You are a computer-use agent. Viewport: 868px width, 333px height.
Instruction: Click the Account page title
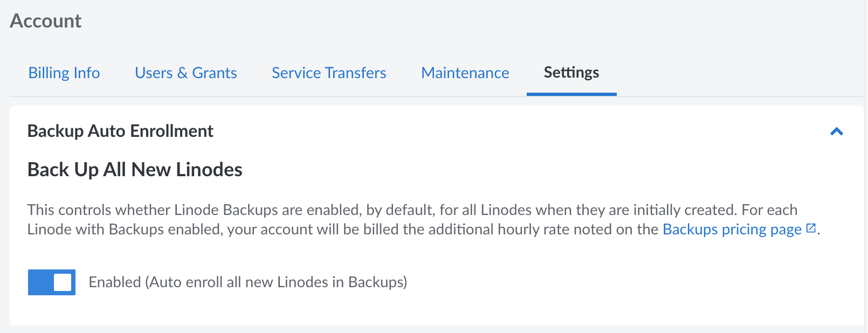tap(46, 20)
